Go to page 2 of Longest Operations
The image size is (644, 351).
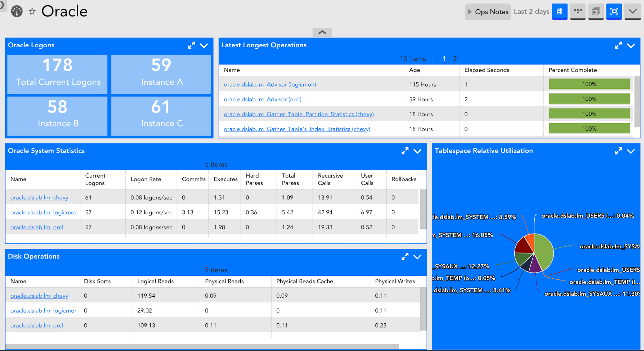(x=455, y=59)
